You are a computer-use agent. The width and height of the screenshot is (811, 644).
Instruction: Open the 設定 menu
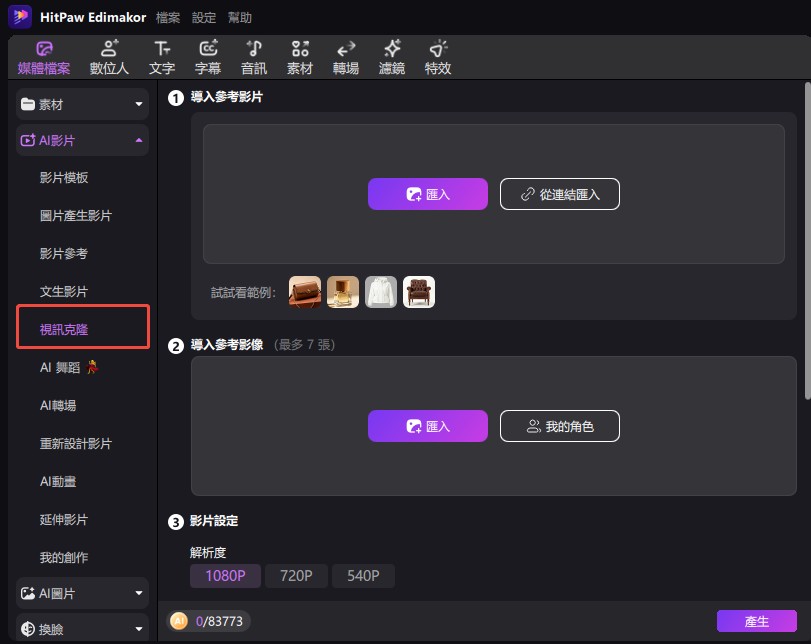pos(204,18)
